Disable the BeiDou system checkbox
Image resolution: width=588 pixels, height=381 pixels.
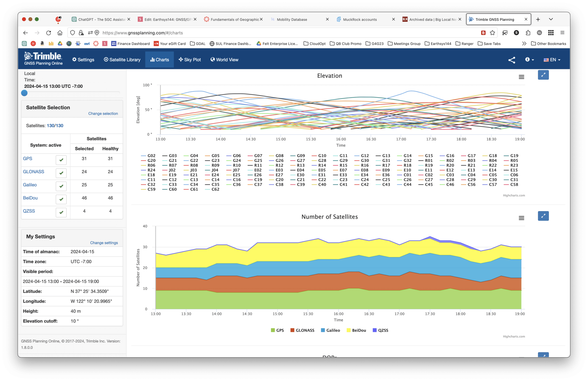click(61, 199)
